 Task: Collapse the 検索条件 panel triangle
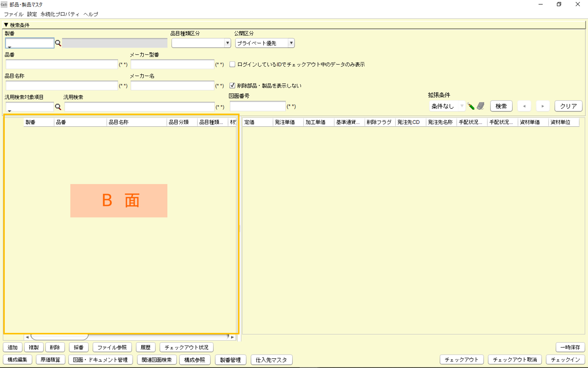6,25
